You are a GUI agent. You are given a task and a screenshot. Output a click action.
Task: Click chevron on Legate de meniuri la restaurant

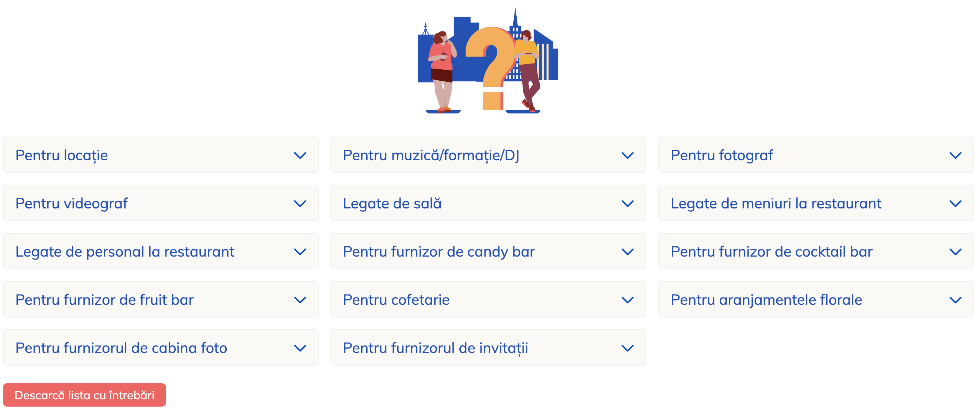[955, 204]
